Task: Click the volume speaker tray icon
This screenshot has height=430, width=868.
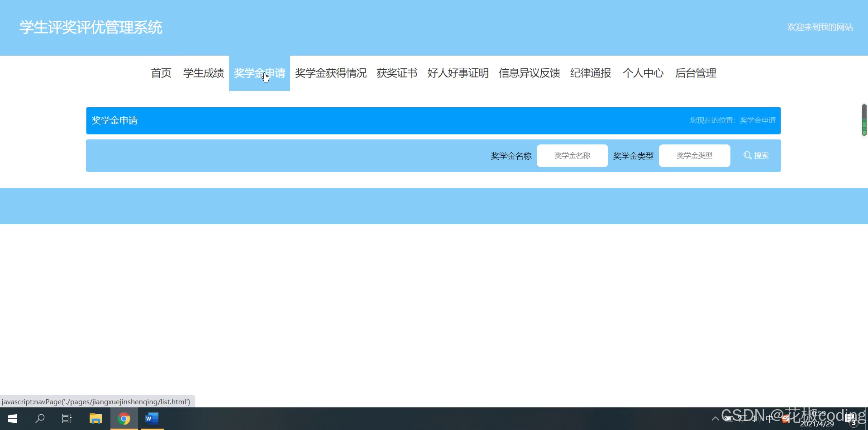Action: click(x=754, y=419)
